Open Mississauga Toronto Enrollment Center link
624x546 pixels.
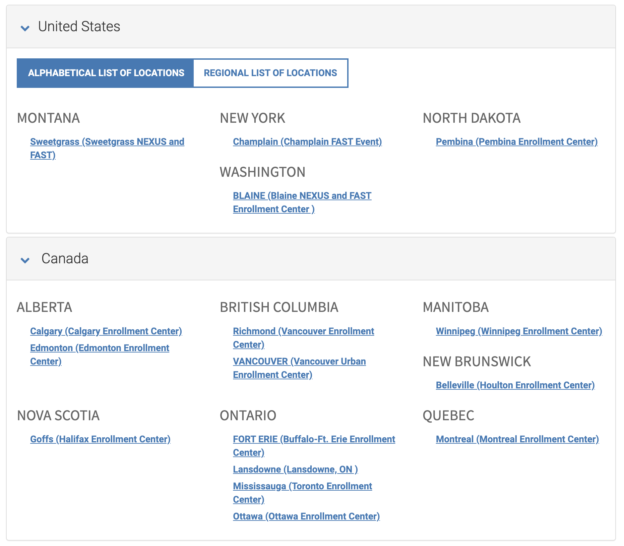pyautogui.click(x=302, y=492)
